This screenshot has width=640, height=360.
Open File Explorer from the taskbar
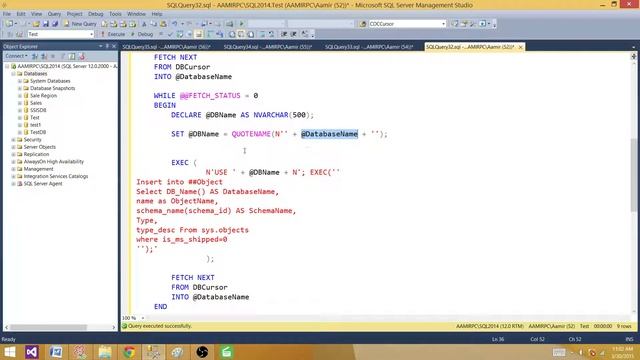point(105,352)
